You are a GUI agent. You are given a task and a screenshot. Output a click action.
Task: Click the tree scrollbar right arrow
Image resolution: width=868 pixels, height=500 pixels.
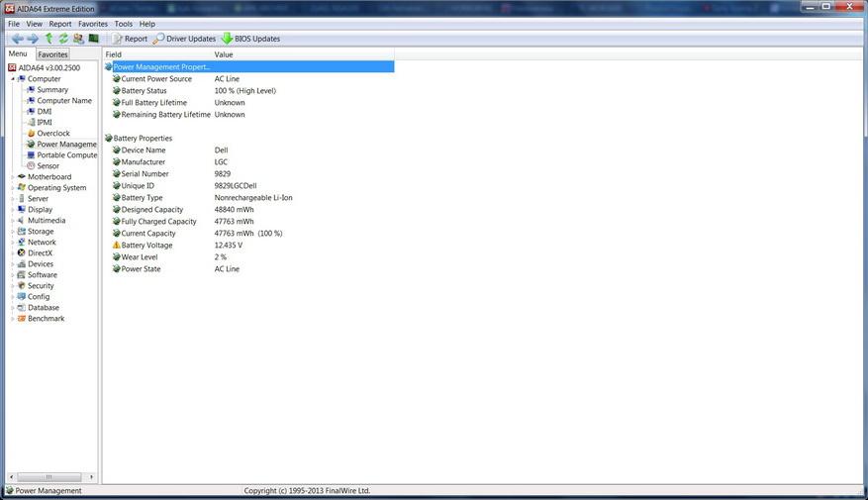91,477
